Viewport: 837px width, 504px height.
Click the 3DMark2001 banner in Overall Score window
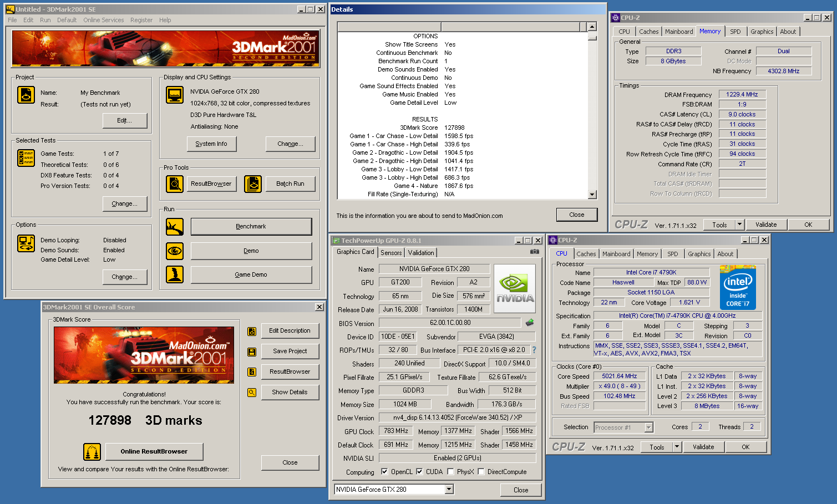144,355
